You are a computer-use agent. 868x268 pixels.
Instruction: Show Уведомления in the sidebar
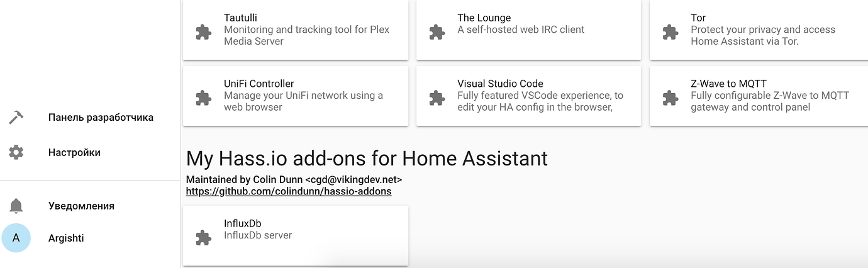pyautogui.click(x=81, y=206)
